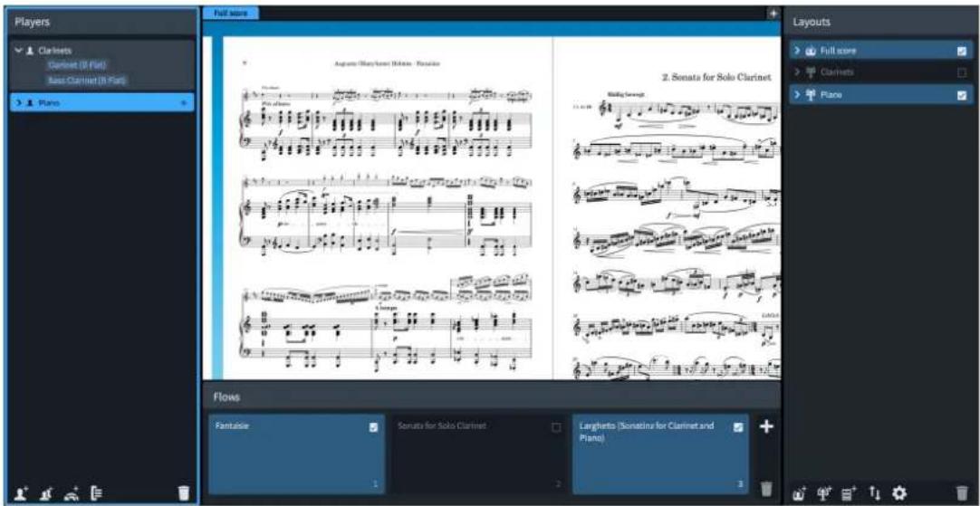
Task: Select the Full score layout row
Action: [x=880, y=51]
